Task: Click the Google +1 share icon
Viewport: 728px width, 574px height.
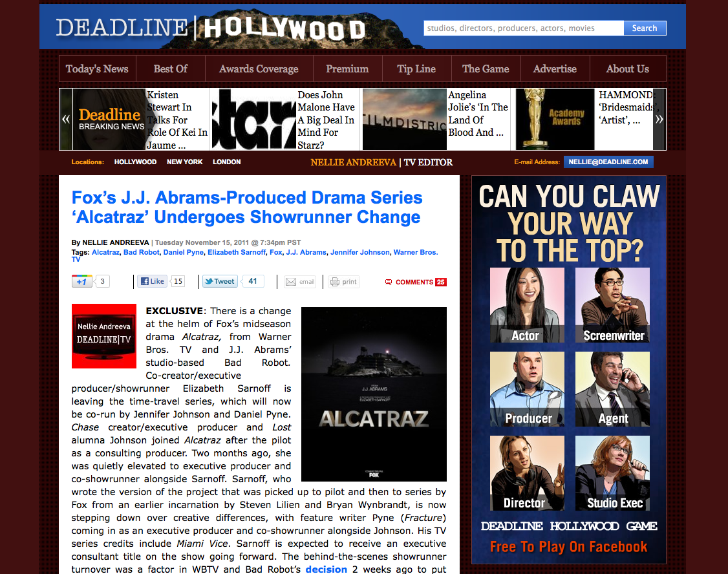Action: tap(81, 282)
